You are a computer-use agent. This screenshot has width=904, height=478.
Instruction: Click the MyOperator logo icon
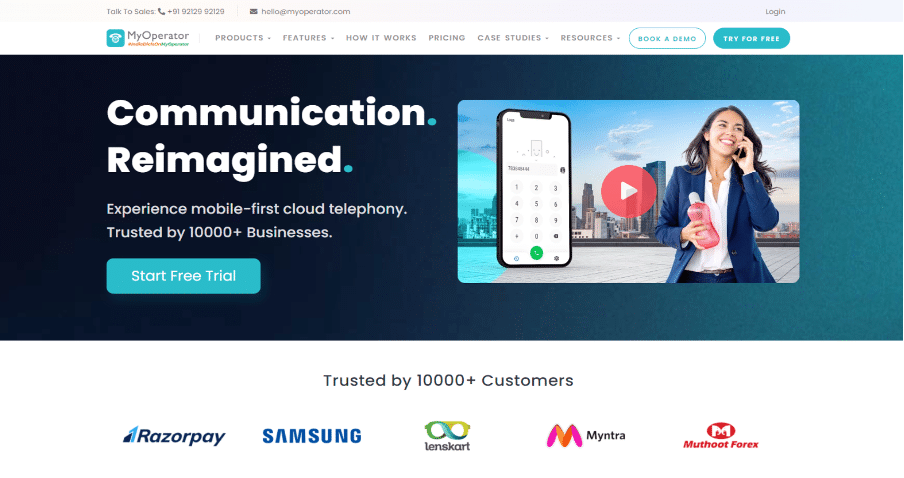click(115, 38)
